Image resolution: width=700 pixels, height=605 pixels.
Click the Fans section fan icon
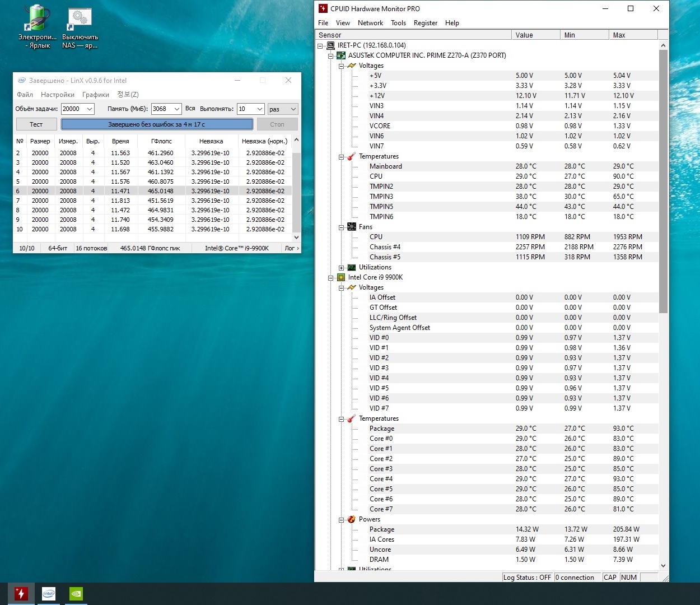coord(351,227)
